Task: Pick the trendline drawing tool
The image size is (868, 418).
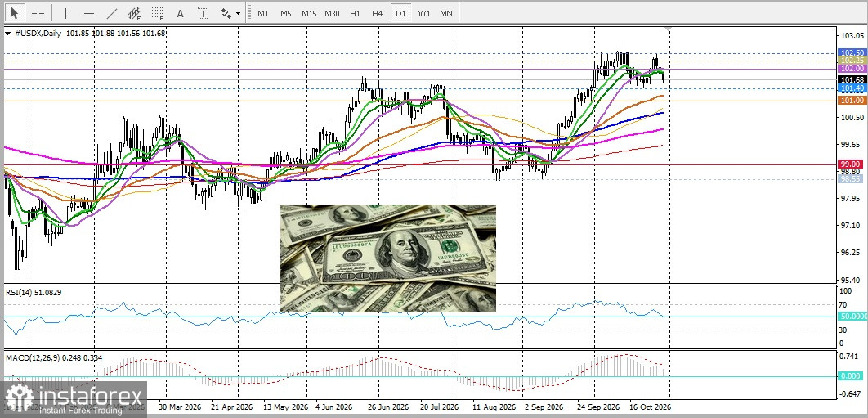Action: (x=111, y=13)
